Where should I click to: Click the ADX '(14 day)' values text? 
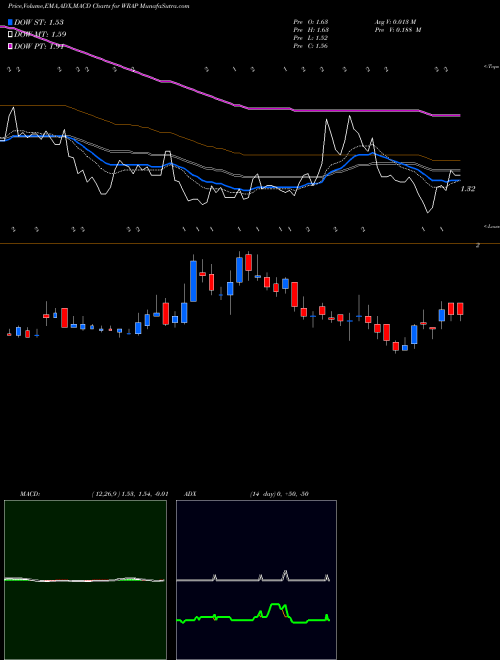pyautogui.click(x=279, y=494)
